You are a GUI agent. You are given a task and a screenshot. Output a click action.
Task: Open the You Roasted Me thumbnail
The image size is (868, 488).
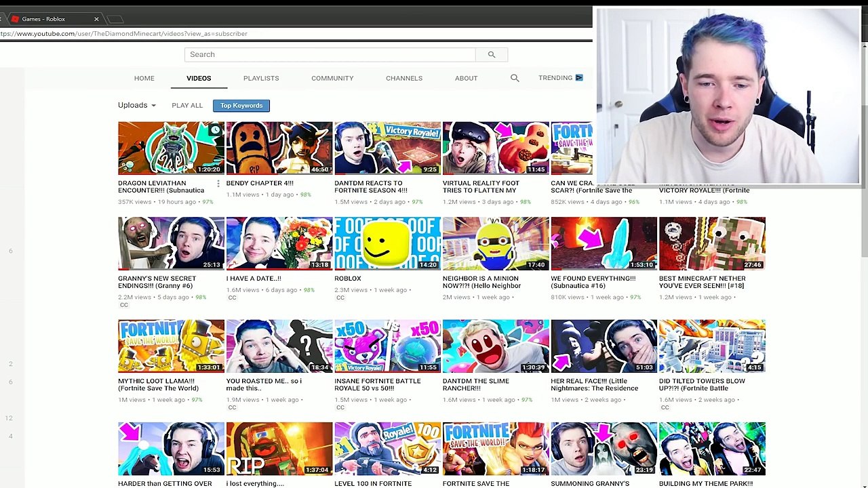(279, 346)
